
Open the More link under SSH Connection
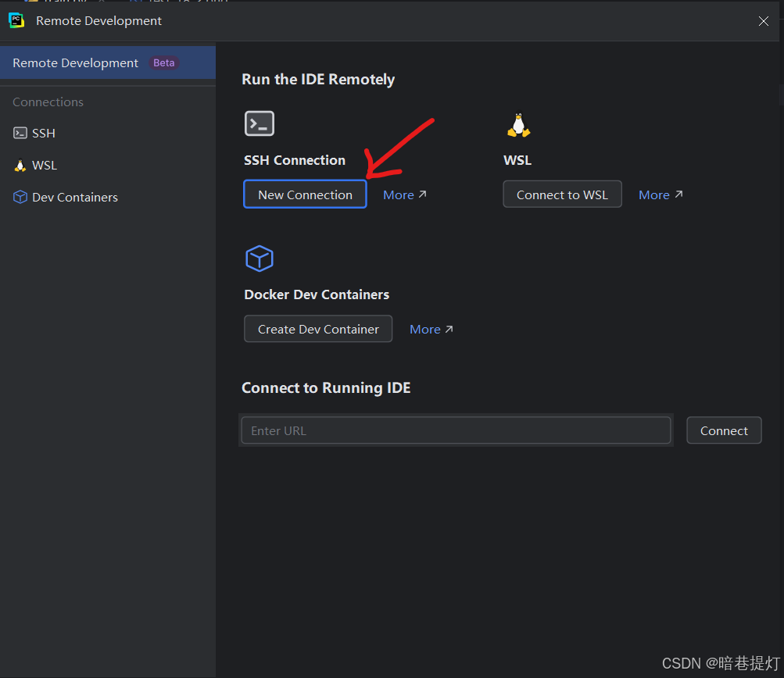[x=399, y=194]
